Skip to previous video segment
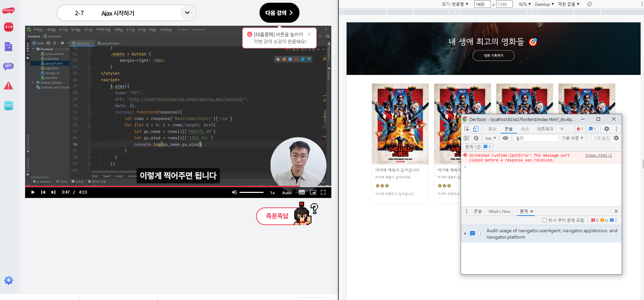Image resolution: width=644 pixels, height=300 pixels. 43,192
